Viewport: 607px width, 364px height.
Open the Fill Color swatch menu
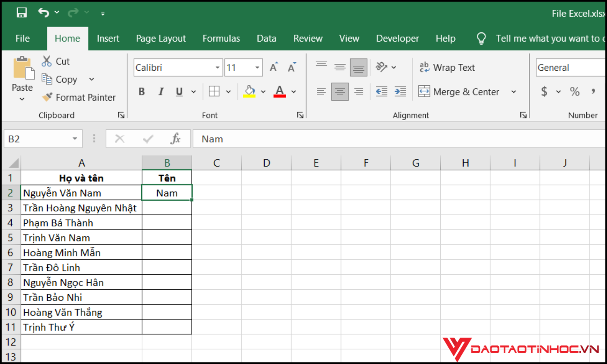point(263,91)
